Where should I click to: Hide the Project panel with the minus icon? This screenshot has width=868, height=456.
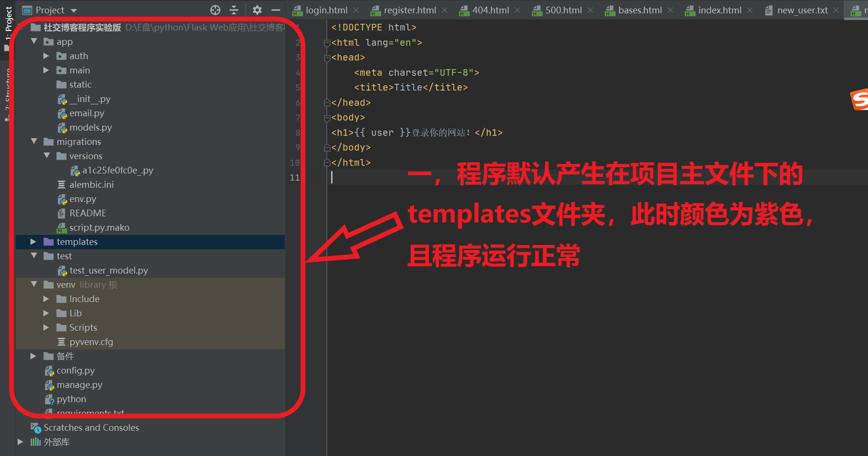[x=275, y=10]
